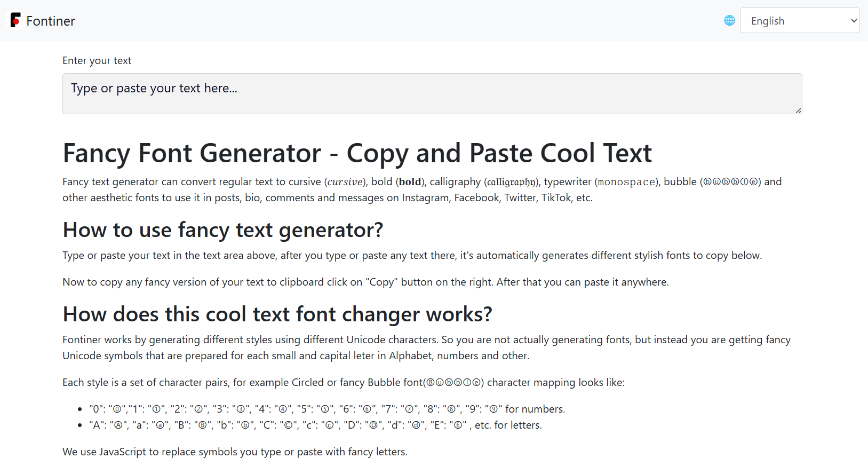Click the sentence 'We use JavaScript to replace symbols'
Screen dimensions: 868x466
point(235,452)
